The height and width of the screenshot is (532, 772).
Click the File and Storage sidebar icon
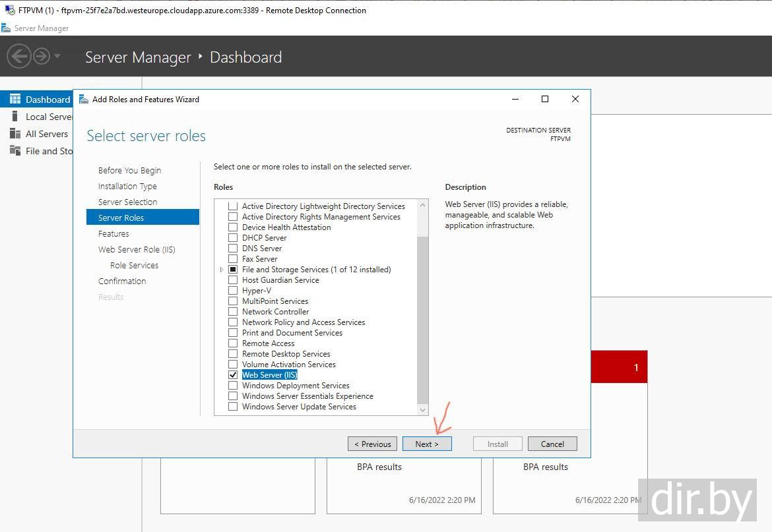coord(15,151)
